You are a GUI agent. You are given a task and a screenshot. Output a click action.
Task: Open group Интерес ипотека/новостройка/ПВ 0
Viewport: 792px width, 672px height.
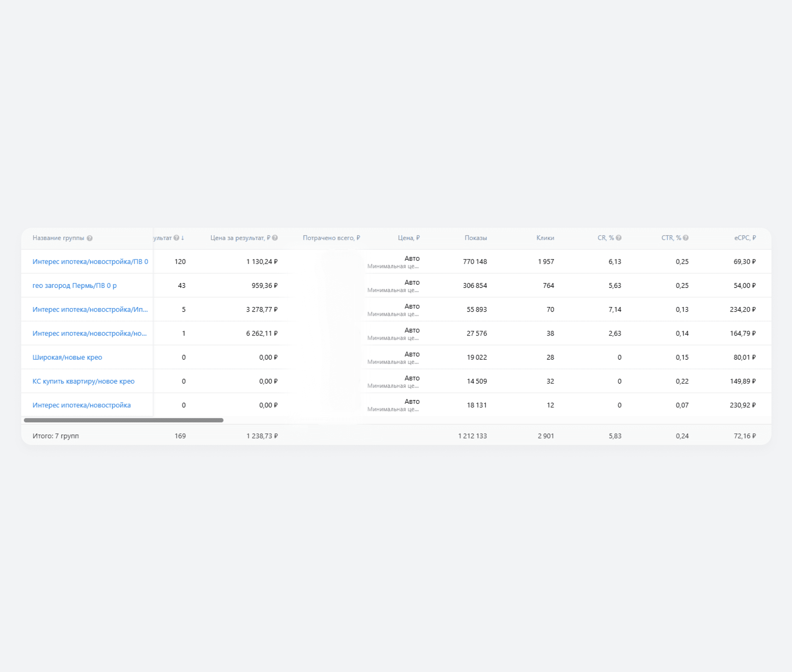click(90, 262)
